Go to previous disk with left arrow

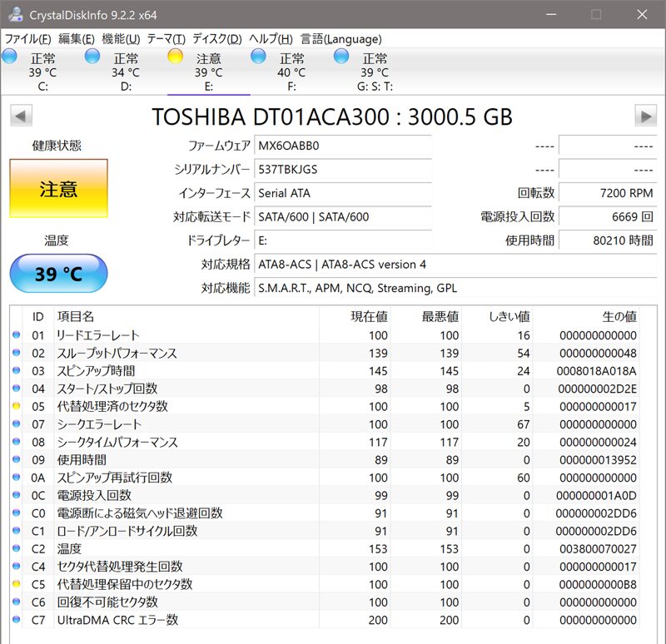pyautogui.click(x=21, y=116)
